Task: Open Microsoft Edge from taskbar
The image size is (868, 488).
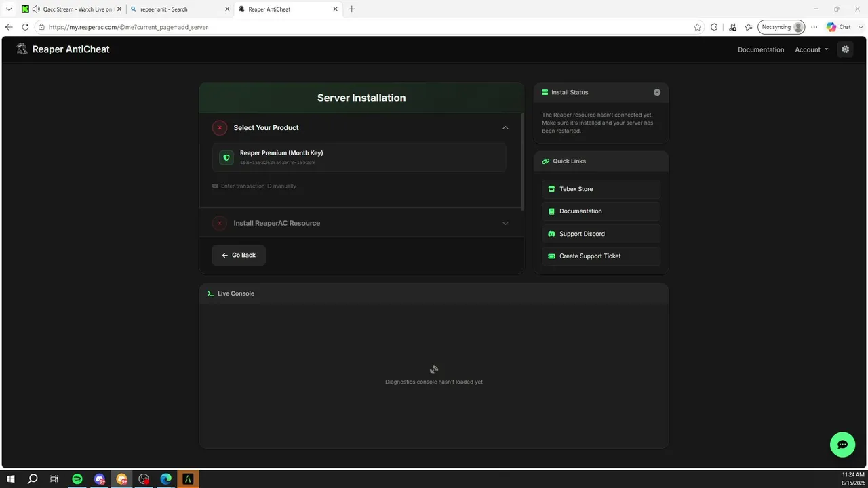Action: [166, 479]
